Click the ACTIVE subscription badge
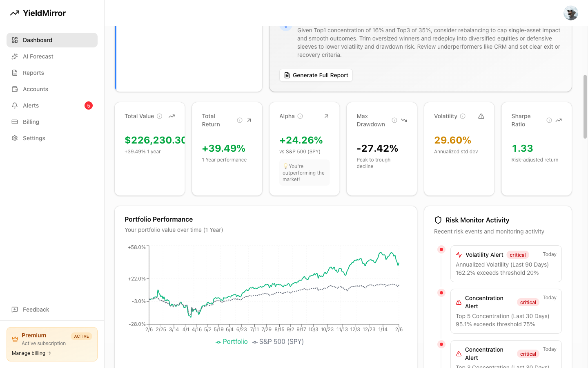 point(81,336)
